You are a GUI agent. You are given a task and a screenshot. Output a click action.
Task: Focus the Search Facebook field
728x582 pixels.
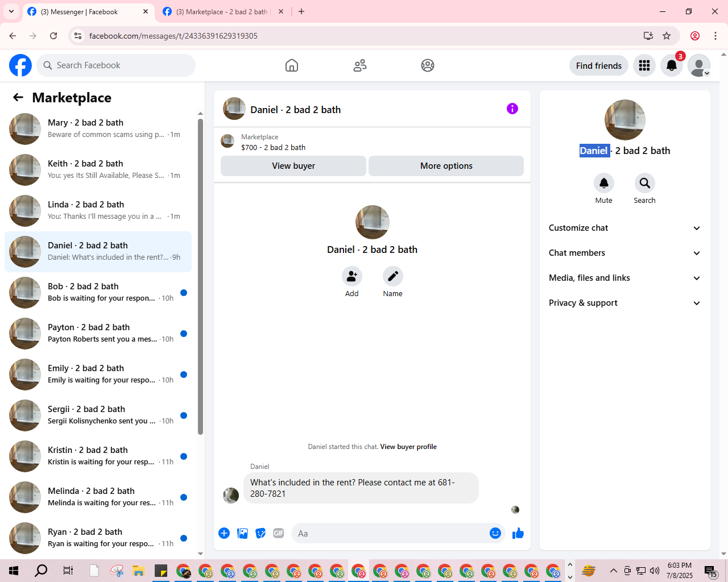tap(116, 65)
